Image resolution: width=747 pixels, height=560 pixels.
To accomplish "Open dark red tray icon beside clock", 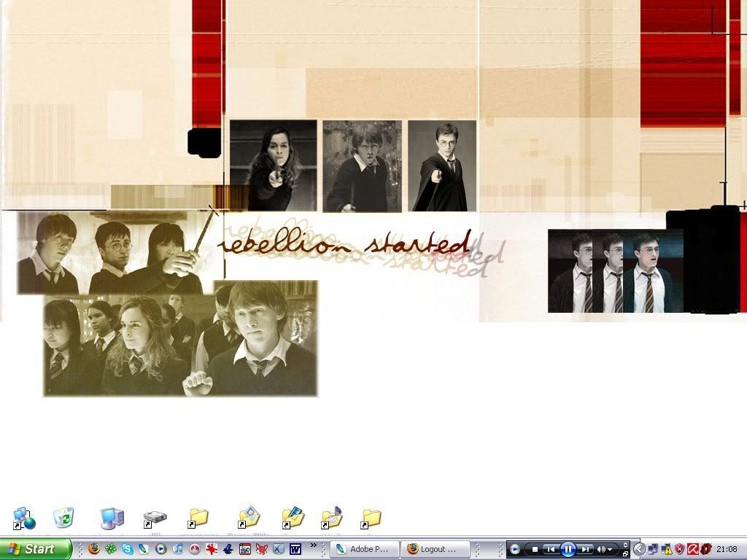I will (706, 549).
